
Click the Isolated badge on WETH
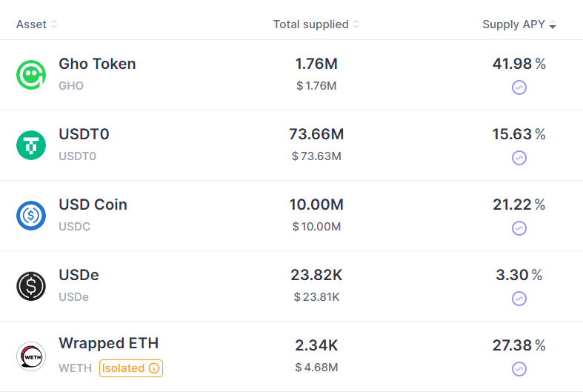pos(123,368)
